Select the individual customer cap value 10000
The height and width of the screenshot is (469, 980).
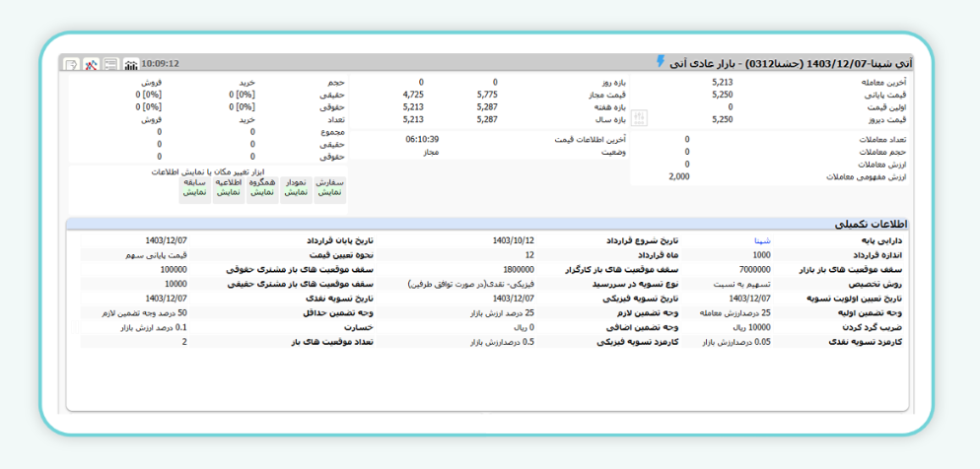pos(175,284)
